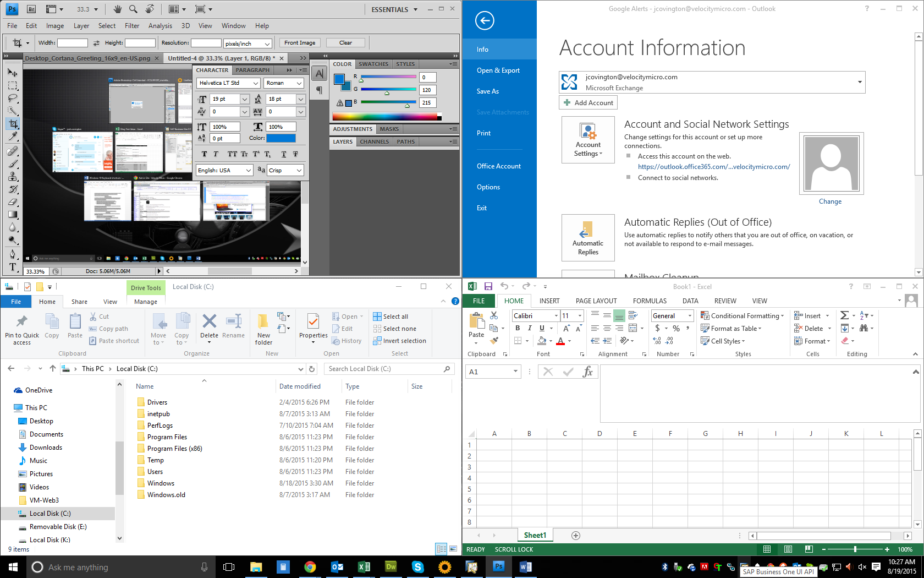Open Helvetica LT Std font family dropdown
The width and height of the screenshot is (924, 578).
tap(256, 83)
